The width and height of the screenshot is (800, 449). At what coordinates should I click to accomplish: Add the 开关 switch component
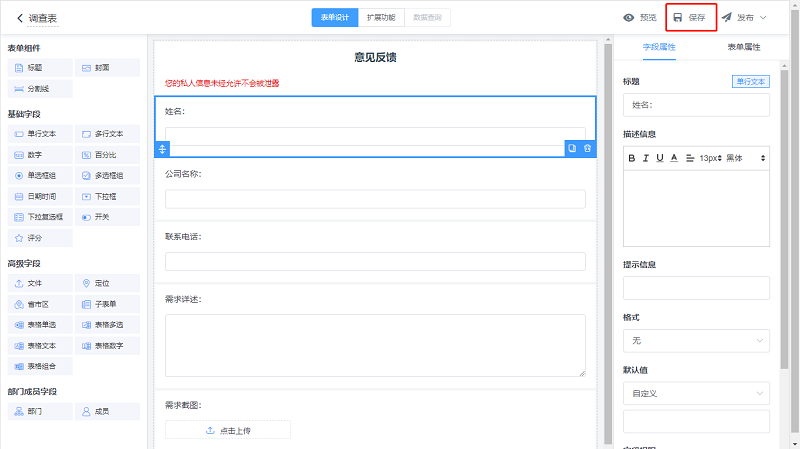(x=108, y=216)
